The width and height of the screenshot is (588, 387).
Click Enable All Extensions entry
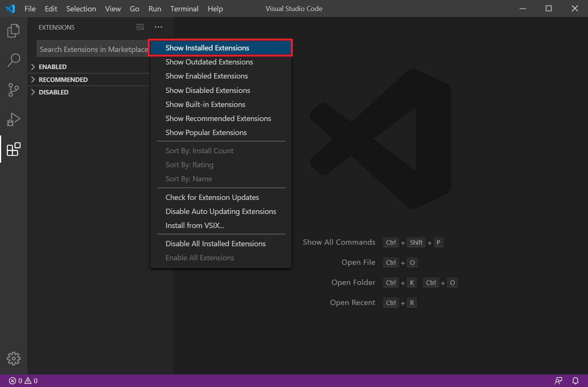[221, 258]
